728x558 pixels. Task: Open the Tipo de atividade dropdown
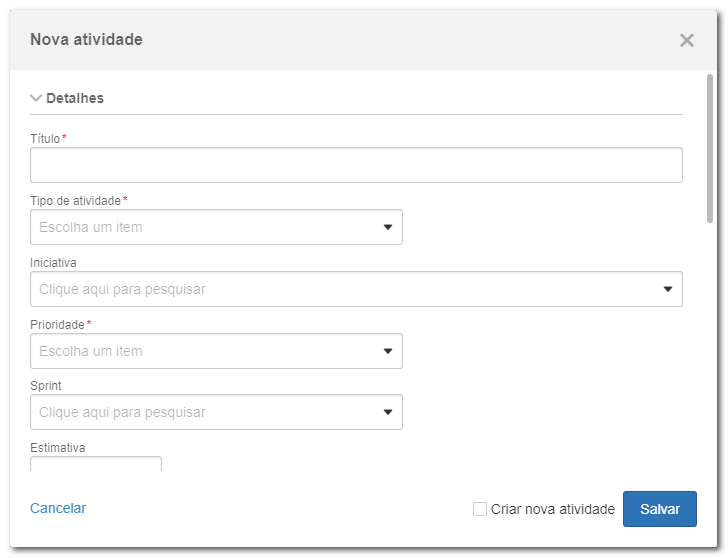(216, 227)
